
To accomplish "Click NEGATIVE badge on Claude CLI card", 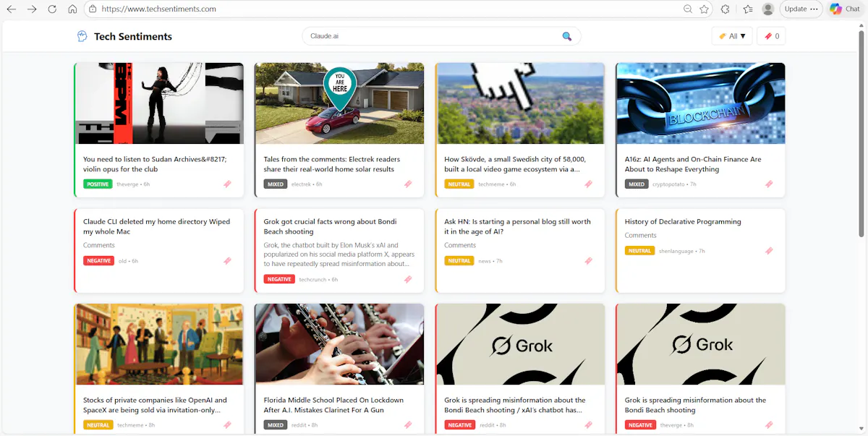I will pyautogui.click(x=98, y=261).
